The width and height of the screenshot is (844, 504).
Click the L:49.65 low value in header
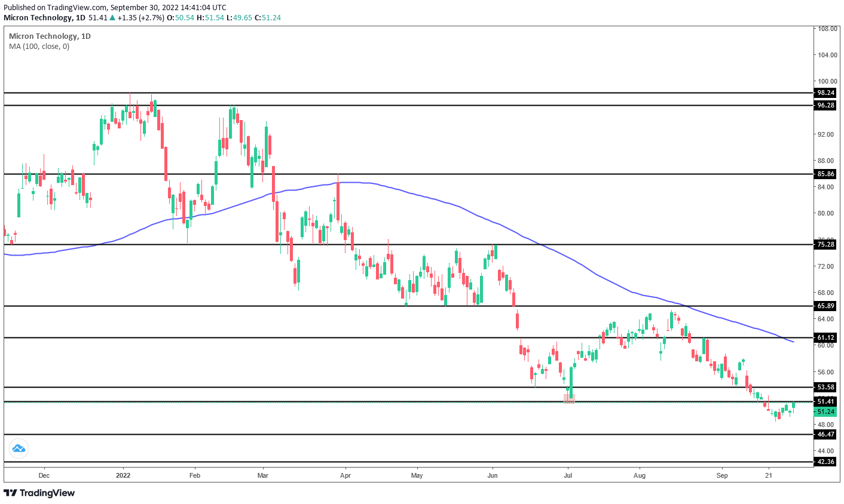click(x=239, y=18)
